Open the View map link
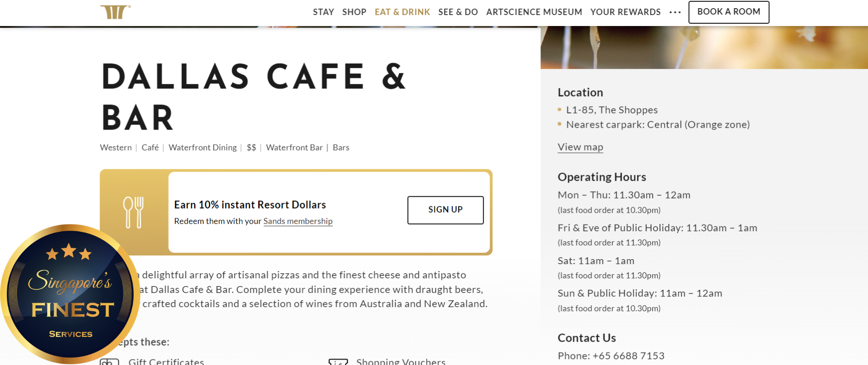This screenshot has height=365, width=868. 580,147
